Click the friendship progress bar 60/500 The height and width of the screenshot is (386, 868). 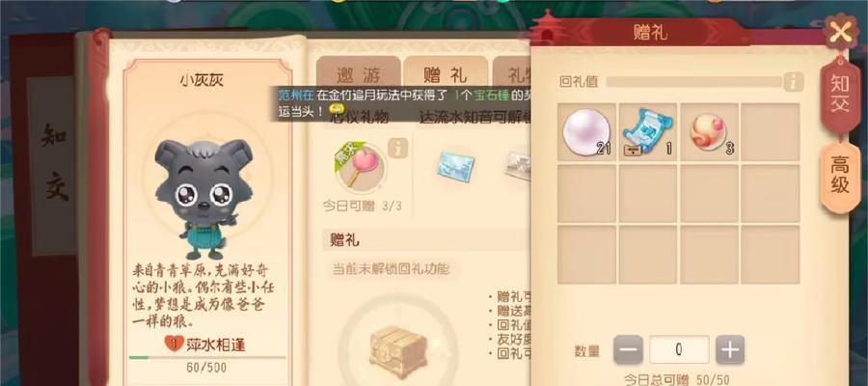point(207,358)
